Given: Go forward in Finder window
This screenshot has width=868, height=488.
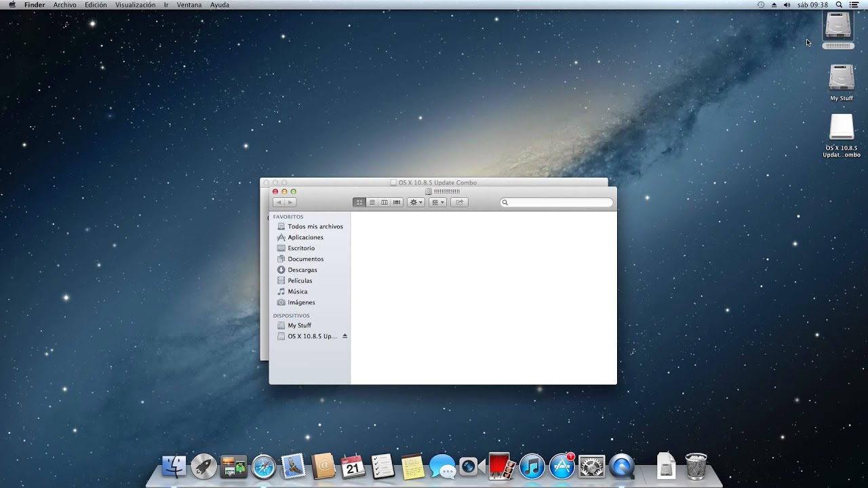Looking at the screenshot, I should [290, 202].
